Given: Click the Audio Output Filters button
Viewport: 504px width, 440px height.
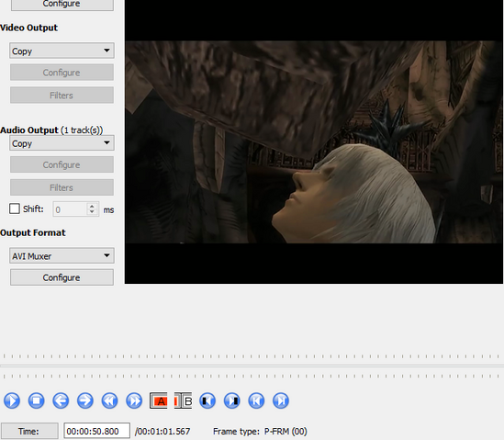Looking at the screenshot, I should [62, 187].
